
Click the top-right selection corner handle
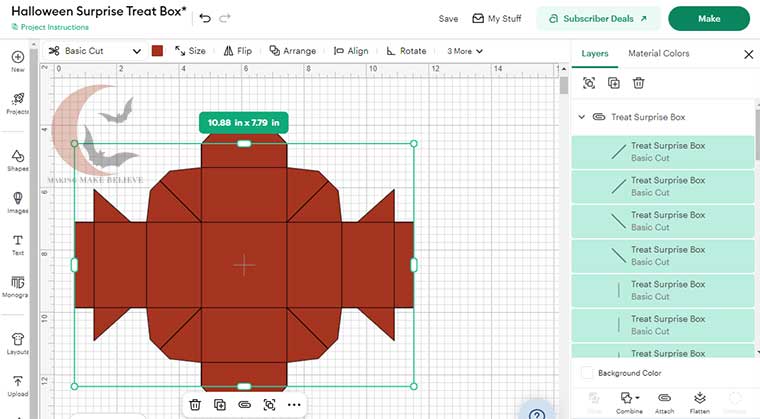click(413, 144)
